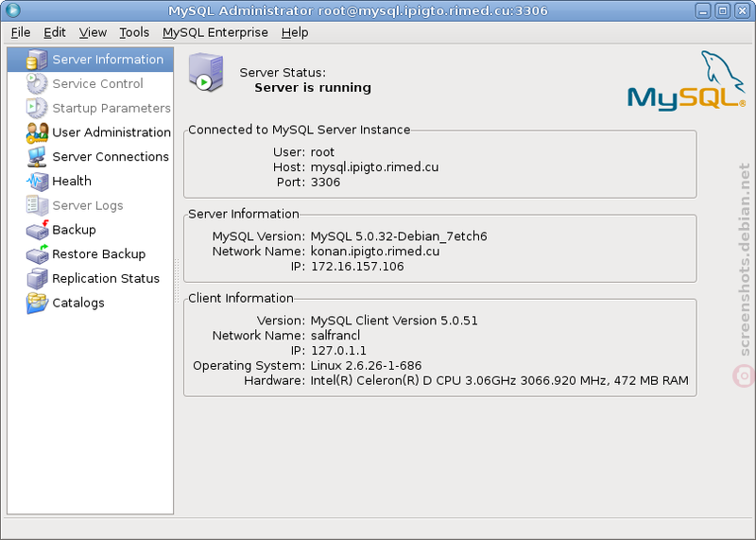Click the Intel Celeron hardware description text

500,380
